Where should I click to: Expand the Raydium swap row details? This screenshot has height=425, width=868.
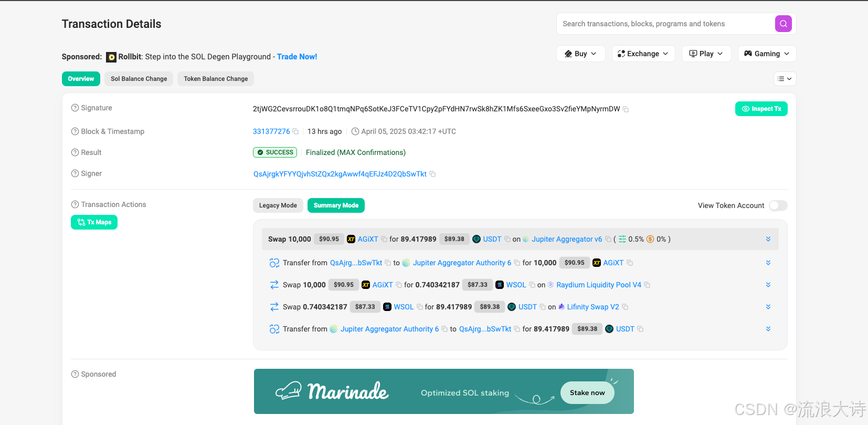[x=768, y=285]
